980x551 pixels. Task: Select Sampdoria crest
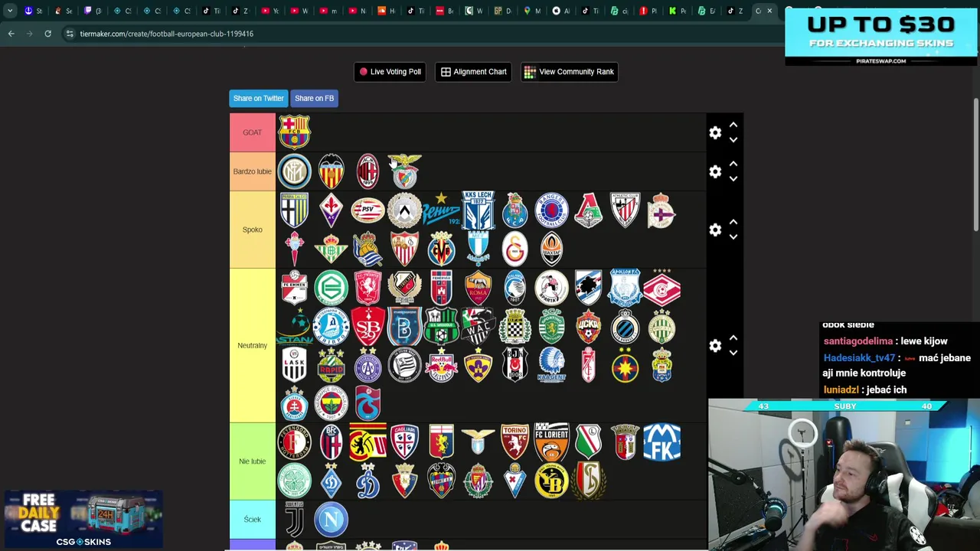588,288
